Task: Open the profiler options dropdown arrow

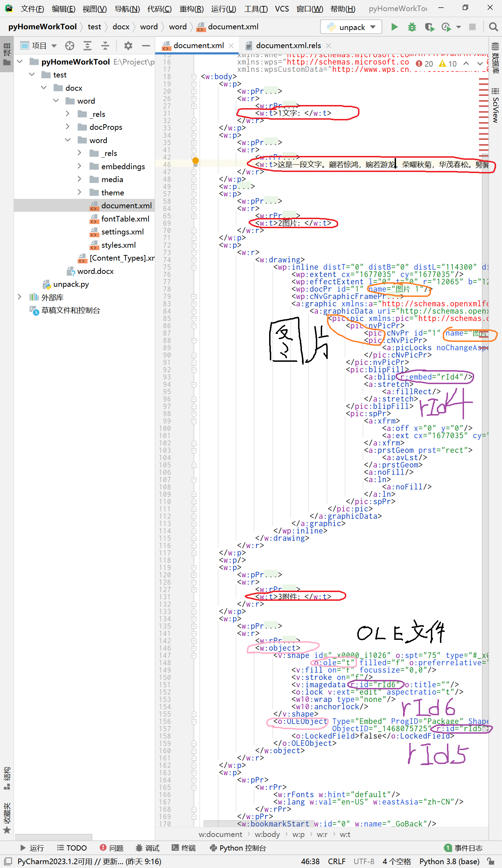Action: click(x=458, y=27)
